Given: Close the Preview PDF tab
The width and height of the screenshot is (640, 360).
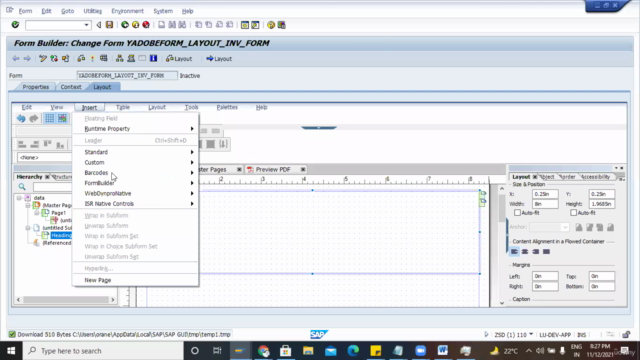Looking at the screenshot, I should coord(303,169).
